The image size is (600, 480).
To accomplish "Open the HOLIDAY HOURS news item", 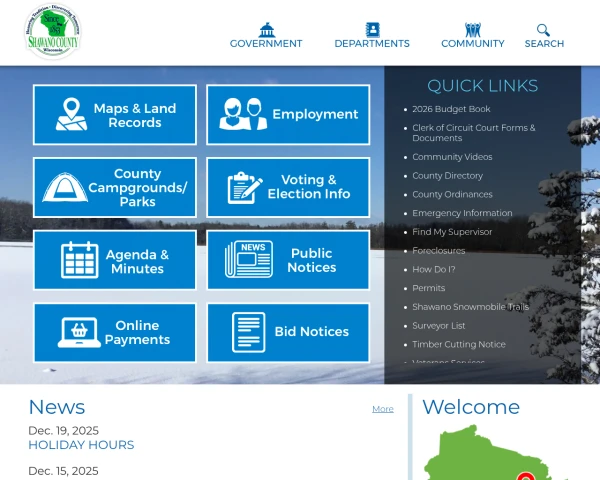I will 81,445.
